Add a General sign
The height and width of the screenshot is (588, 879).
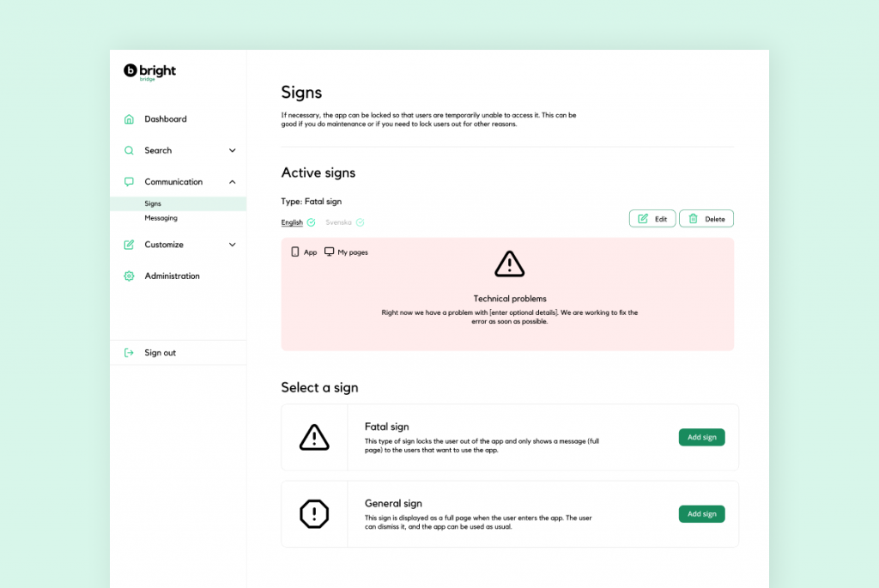coord(701,514)
